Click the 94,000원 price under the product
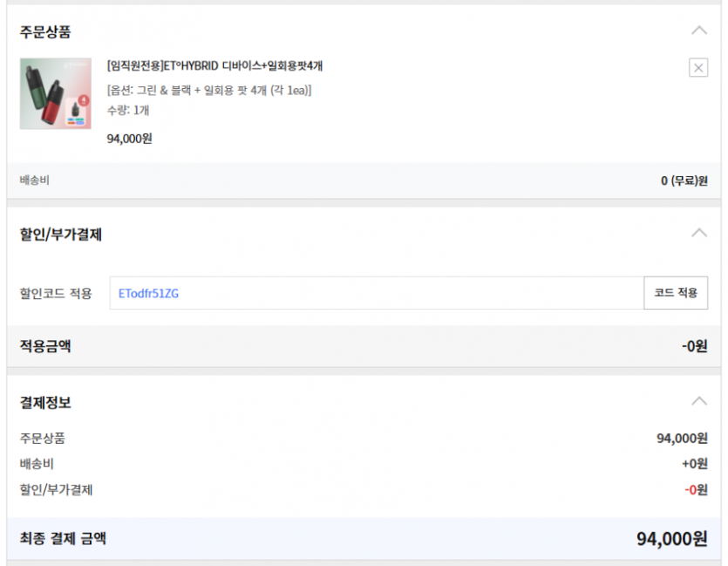This screenshot has width=728, height=566. tap(129, 139)
